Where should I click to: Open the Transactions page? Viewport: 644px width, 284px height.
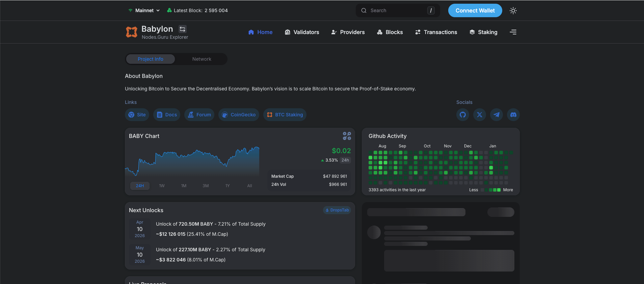[x=436, y=32]
